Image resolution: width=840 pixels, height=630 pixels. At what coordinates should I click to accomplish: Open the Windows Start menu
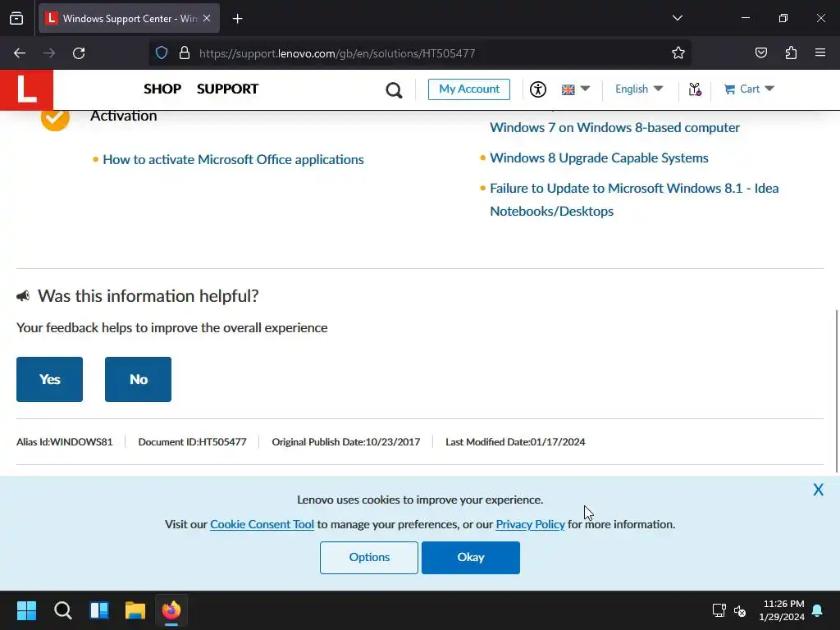click(26, 610)
